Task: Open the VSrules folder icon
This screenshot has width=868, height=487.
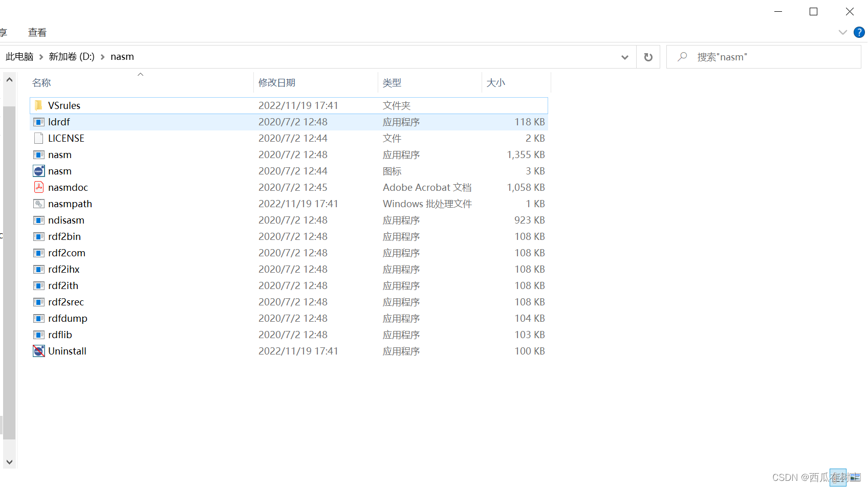Action: click(39, 105)
